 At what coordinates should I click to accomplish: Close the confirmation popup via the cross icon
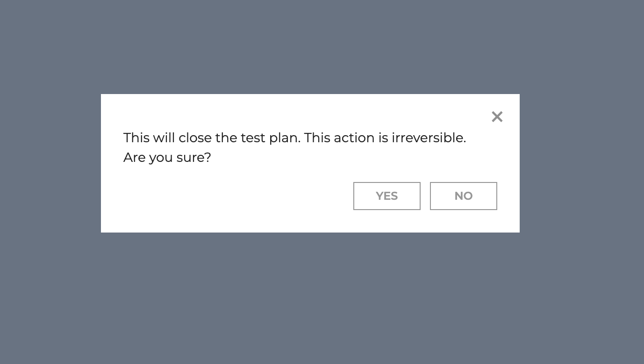click(497, 116)
